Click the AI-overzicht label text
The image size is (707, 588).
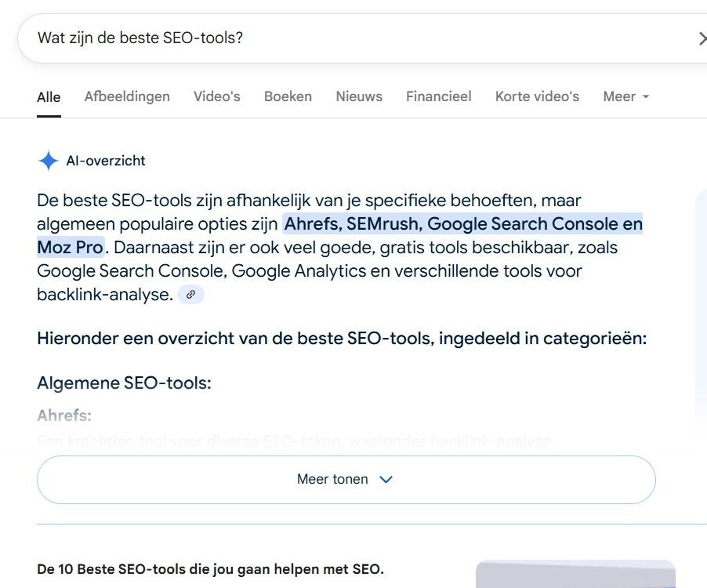pos(106,161)
